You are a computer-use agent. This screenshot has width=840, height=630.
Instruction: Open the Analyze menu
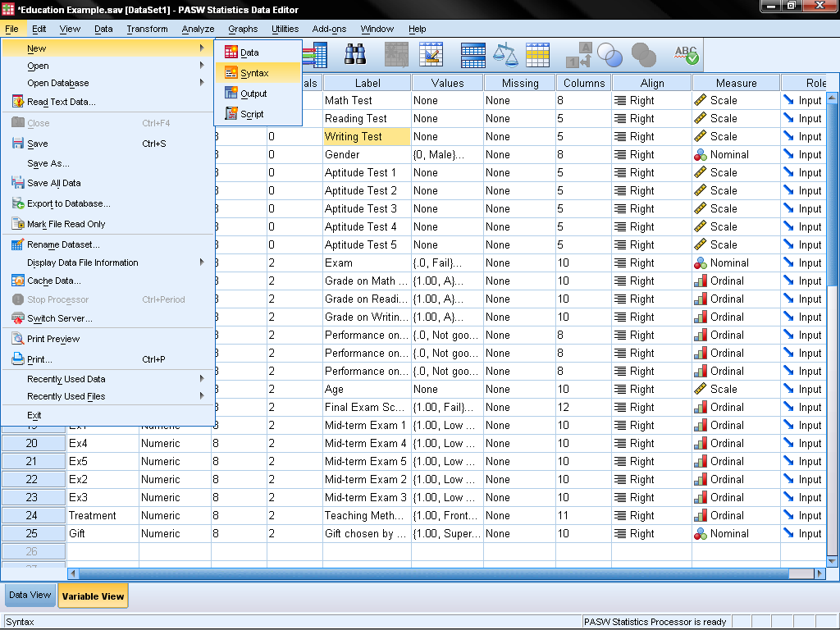(x=198, y=29)
